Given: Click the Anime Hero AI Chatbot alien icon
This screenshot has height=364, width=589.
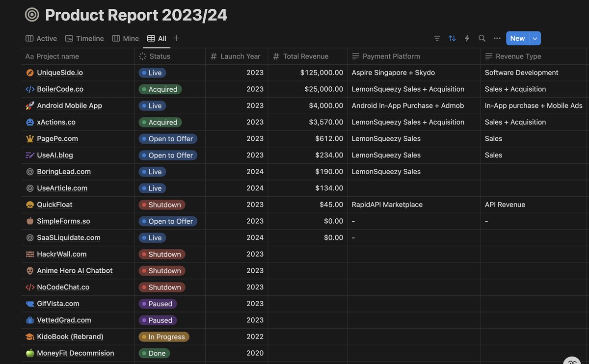Looking at the screenshot, I should (x=30, y=271).
